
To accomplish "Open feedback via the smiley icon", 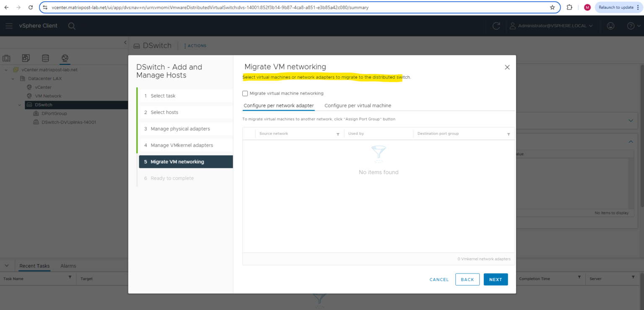I will point(610,26).
